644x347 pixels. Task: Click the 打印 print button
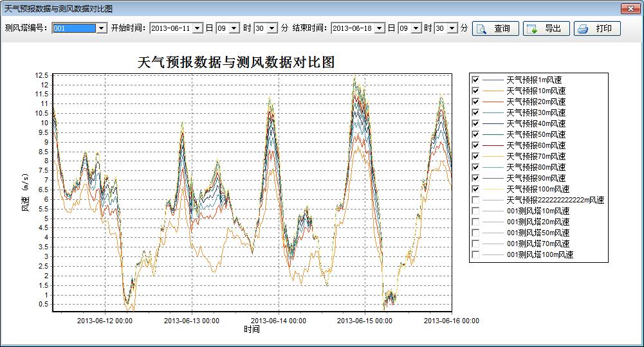597,28
